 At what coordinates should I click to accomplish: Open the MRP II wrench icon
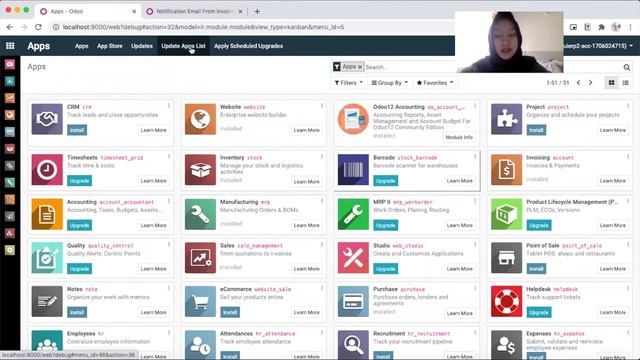point(353,214)
